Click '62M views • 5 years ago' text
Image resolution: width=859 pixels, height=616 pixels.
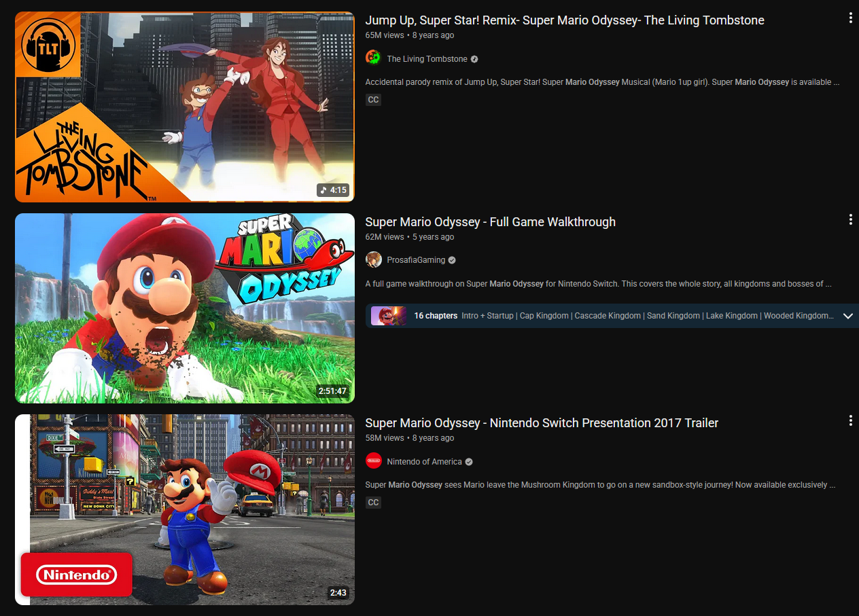click(410, 237)
